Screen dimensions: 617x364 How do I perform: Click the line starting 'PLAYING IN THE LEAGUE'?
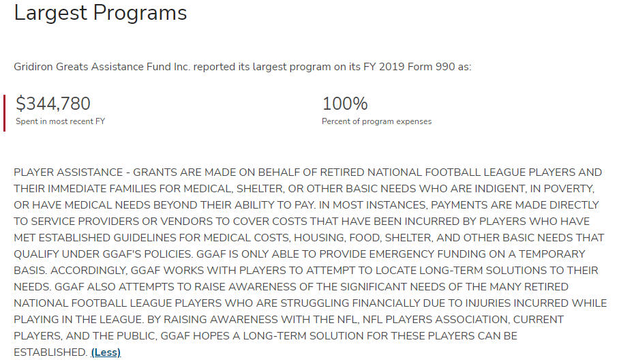289,320
